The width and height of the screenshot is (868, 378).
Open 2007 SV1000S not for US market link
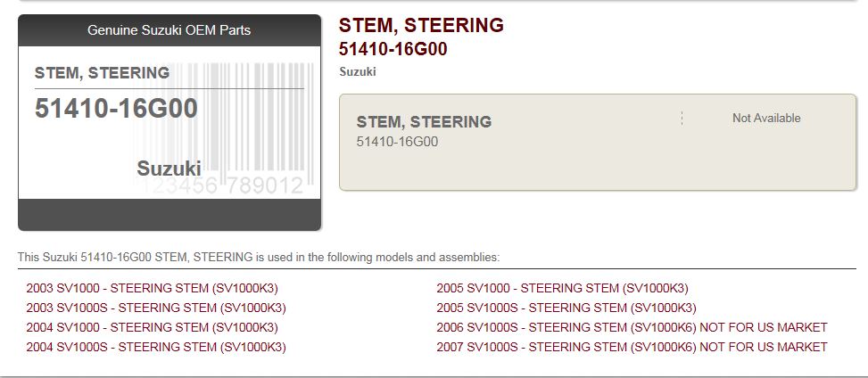632,347
